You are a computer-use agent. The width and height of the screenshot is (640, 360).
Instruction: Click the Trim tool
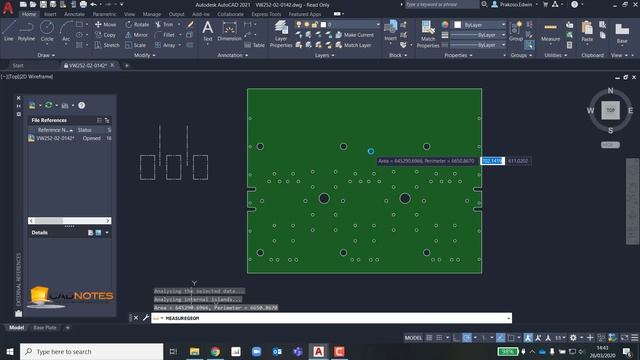(164, 24)
